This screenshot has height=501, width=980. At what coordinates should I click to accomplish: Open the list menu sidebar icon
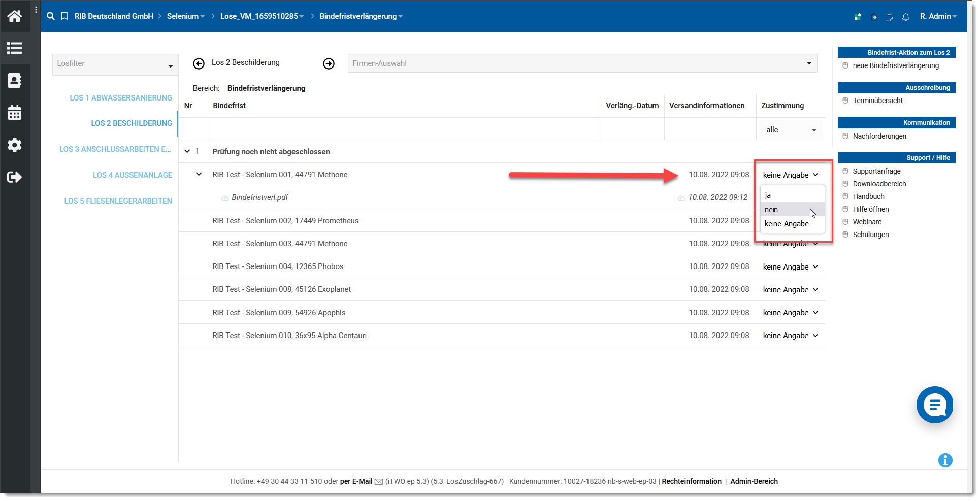coord(15,48)
